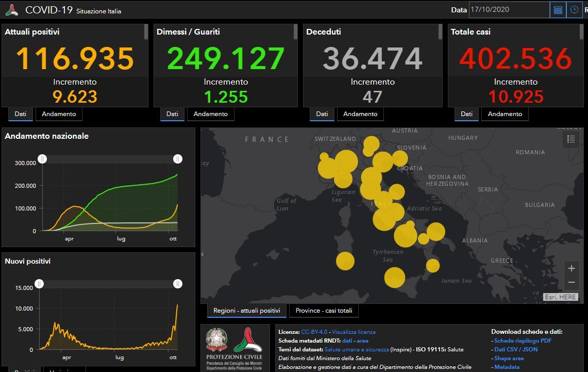
Task: Click the Data date input field
Action: (x=509, y=10)
